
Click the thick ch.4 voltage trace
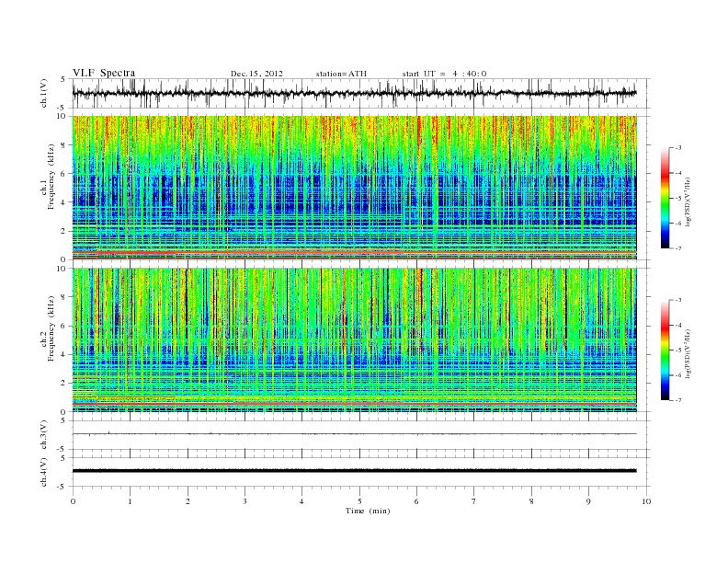354,471
